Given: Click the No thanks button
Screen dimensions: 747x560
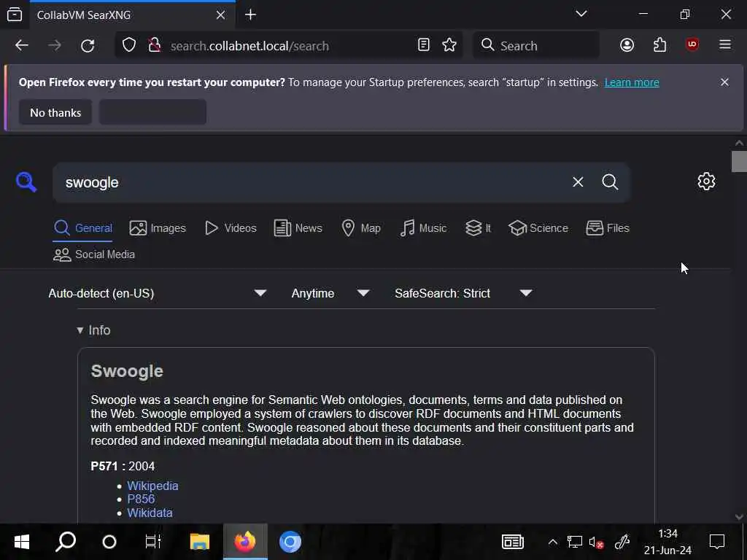Looking at the screenshot, I should coord(55,112).
